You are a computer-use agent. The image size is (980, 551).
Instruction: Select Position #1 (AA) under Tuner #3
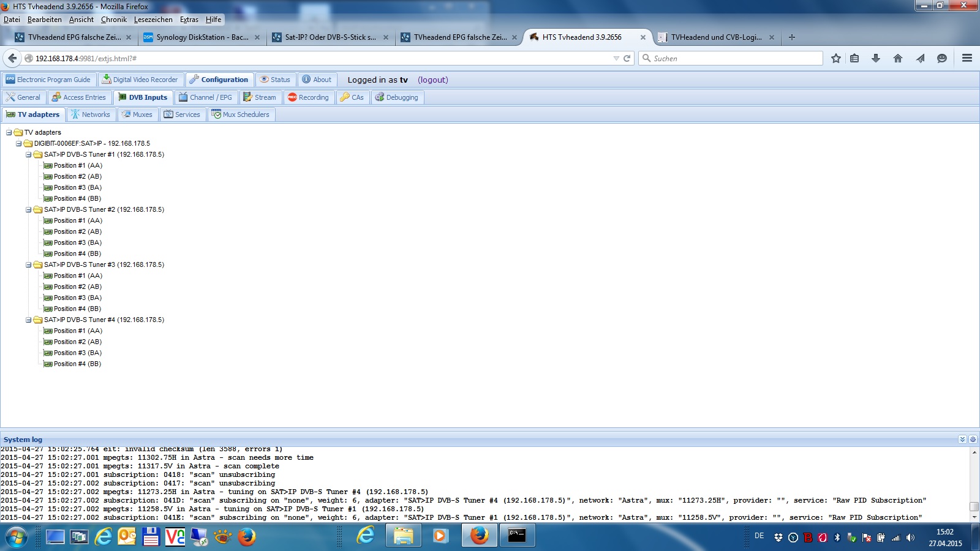click(x=78, y=275)
